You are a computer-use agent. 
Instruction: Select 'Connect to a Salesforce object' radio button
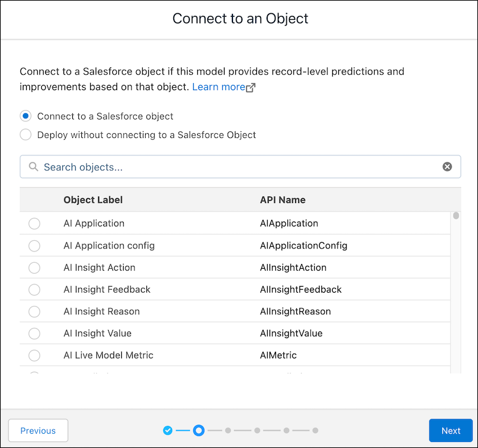26,116
